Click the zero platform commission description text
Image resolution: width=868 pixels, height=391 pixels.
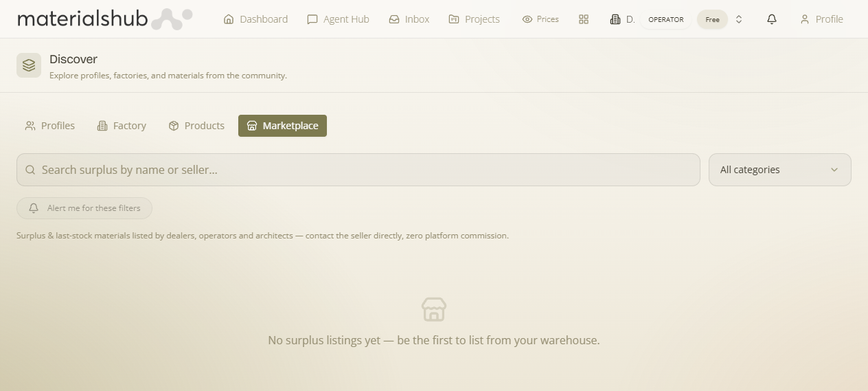pos(262,236)
